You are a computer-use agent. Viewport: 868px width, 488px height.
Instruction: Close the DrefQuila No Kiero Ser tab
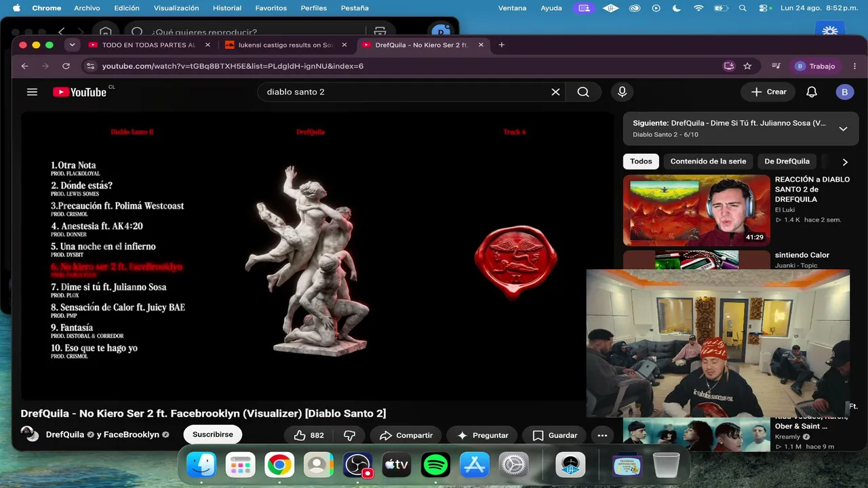pyautogui.click(x=481, y=45)
